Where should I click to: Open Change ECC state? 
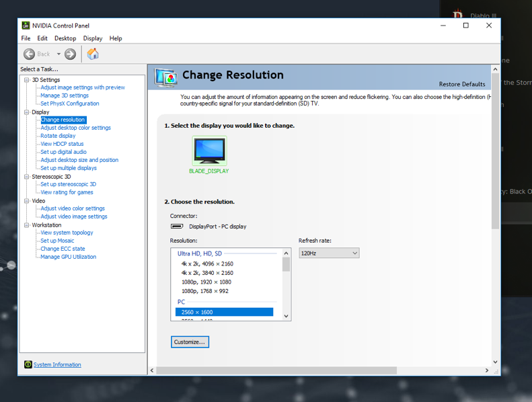point(63,249)
